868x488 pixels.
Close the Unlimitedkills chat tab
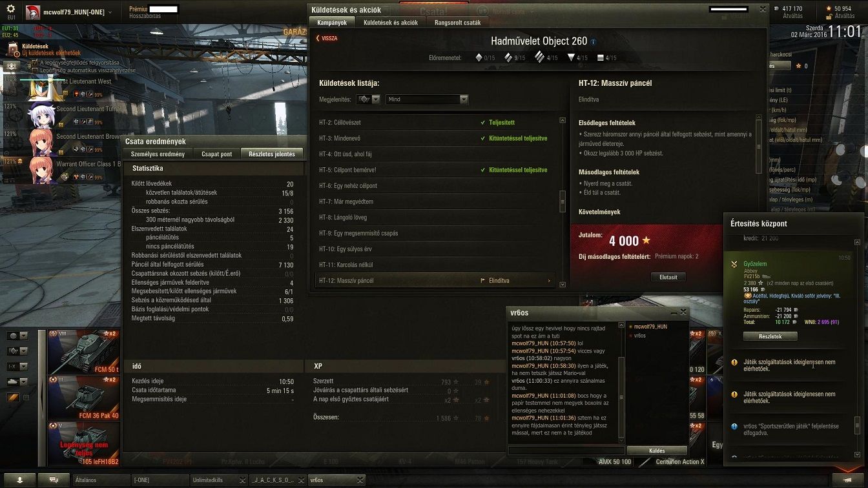coord(242,480)
